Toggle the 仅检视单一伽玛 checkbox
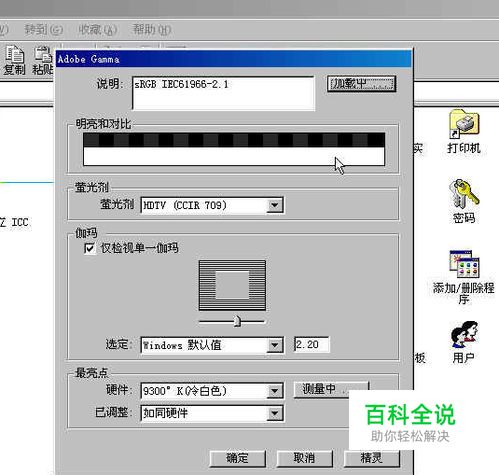This screenshot has height=475, width=499. point(89,248)
